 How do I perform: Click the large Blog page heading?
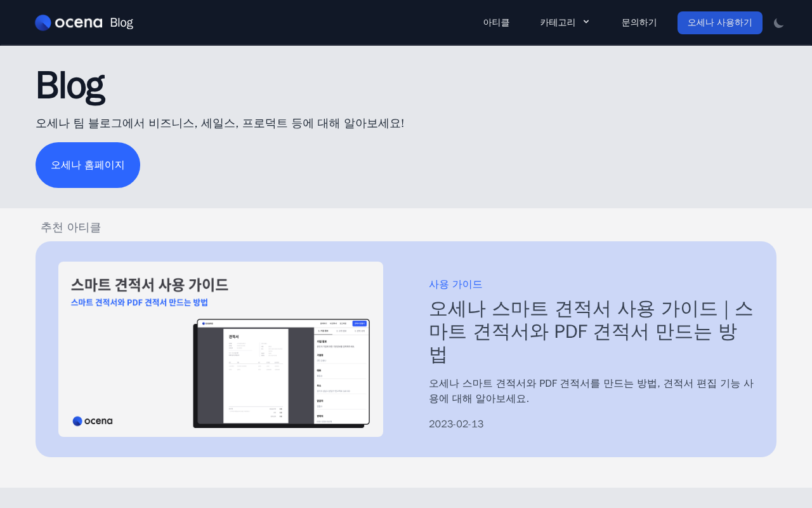(70, 85)
